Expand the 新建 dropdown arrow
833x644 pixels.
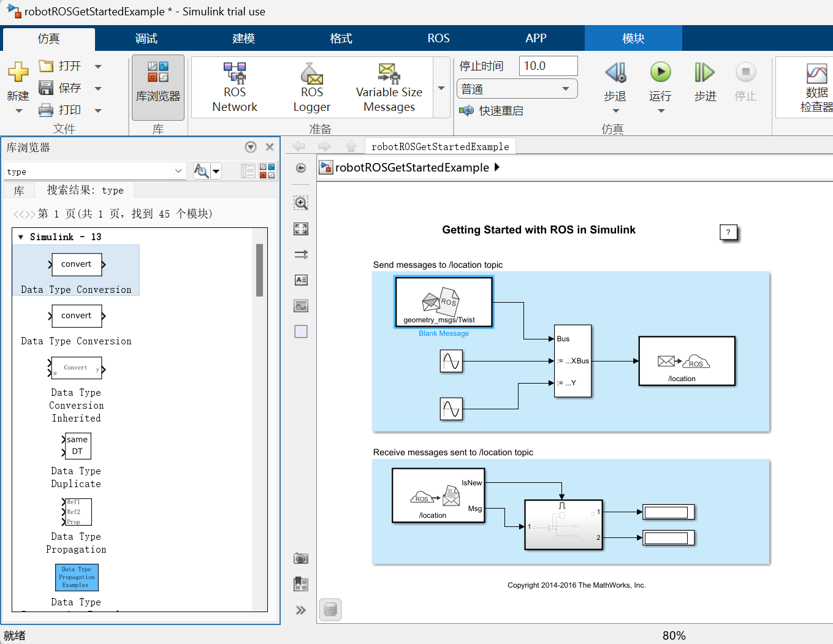point(18,111)
